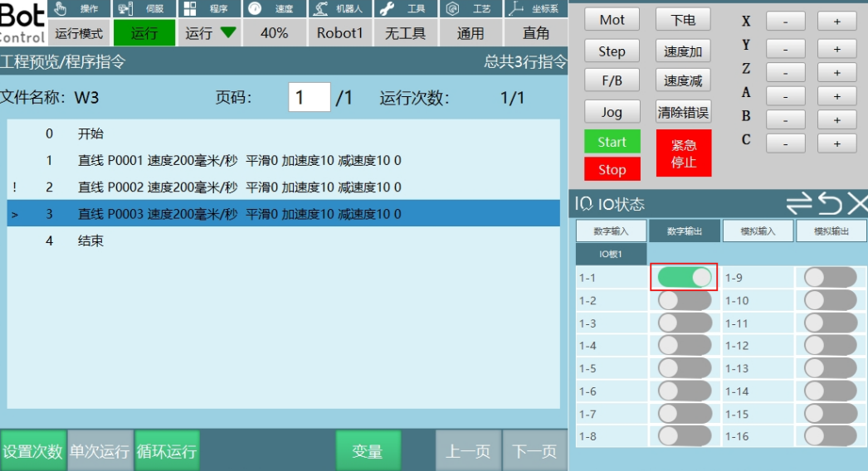Click the Mot button
Image resolution: width=868 pixels, height=471 pixels.
click(612, 19)
